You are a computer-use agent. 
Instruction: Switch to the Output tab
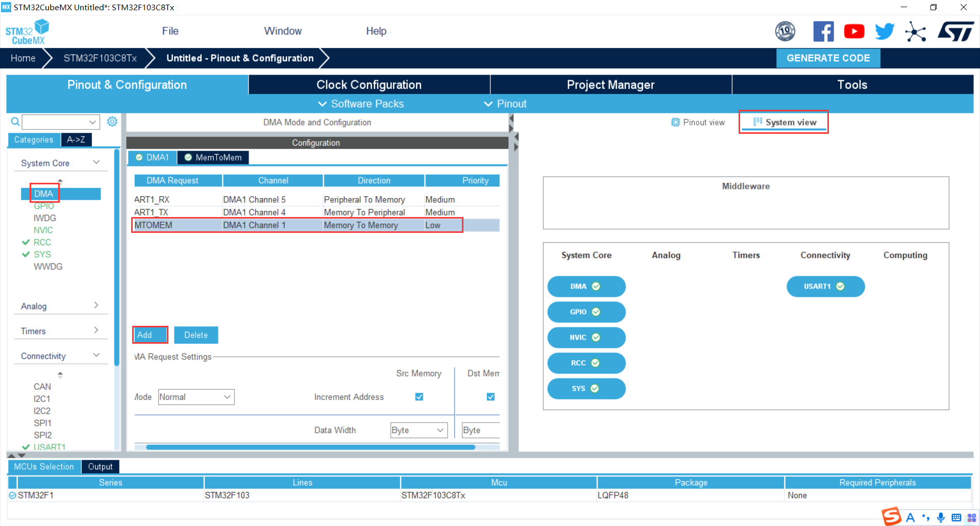coord(100,467)
